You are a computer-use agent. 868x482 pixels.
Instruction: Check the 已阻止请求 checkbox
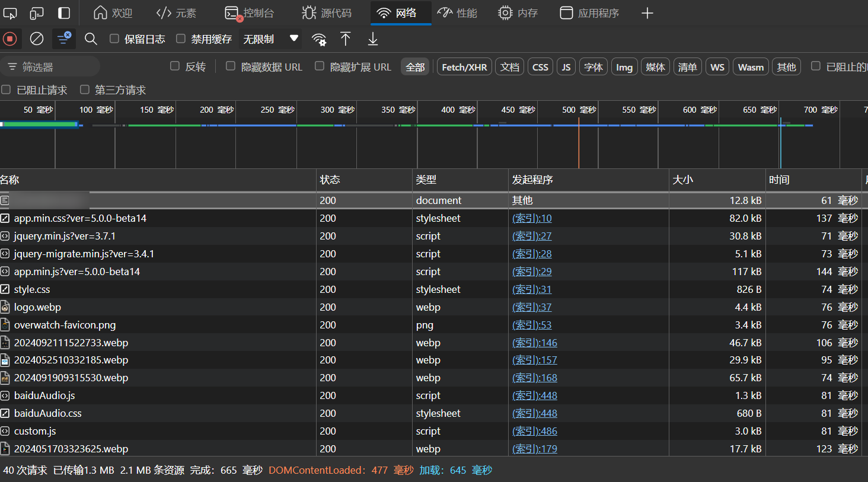[6, 90]
